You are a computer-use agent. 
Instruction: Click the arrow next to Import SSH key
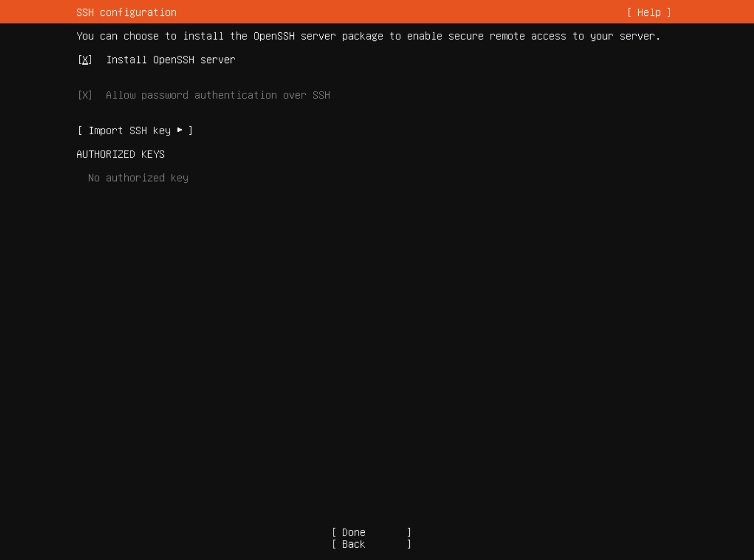pos(179,131)
